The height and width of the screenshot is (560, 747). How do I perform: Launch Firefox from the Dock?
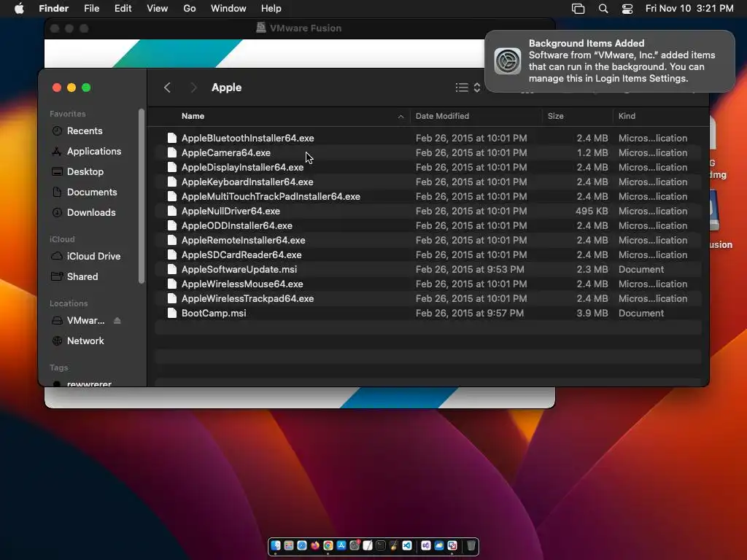[315, 545]
